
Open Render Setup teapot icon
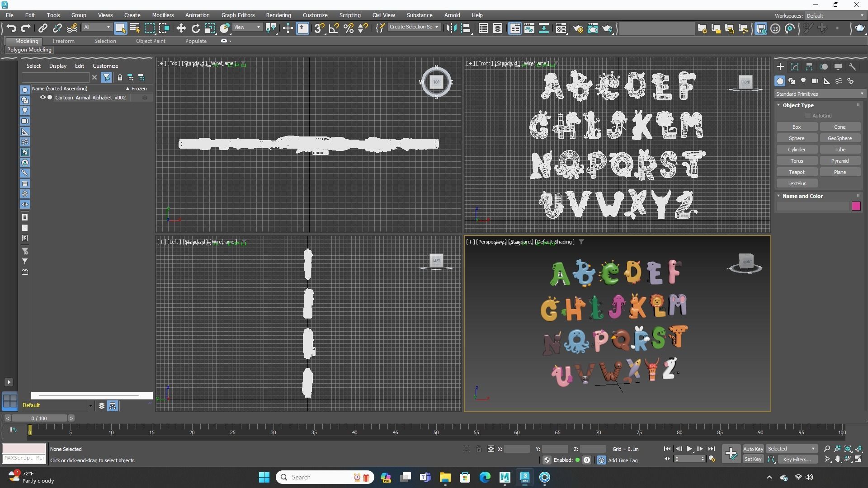[578, 28]
